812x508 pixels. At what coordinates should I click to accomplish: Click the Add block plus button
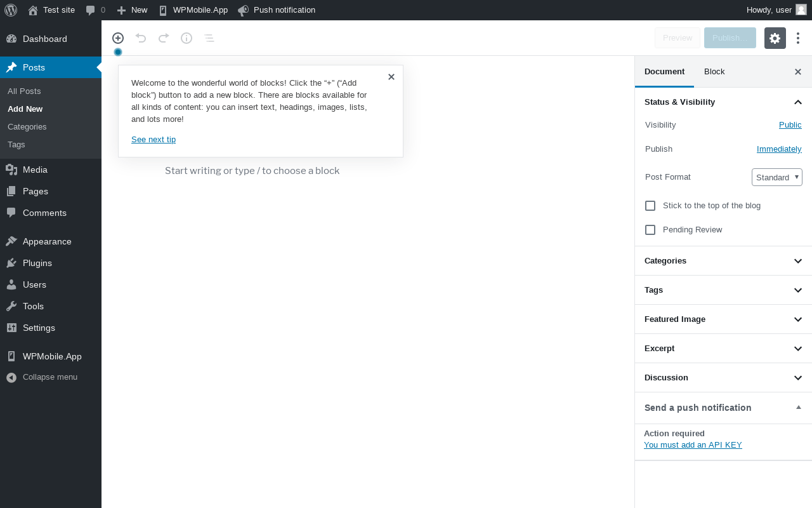[118, 38]
